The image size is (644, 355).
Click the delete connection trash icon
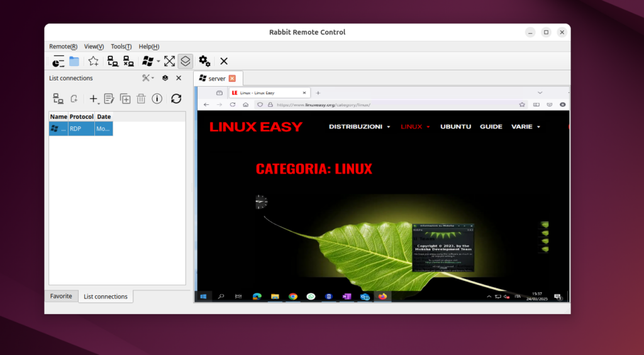(x=142, y=99)
